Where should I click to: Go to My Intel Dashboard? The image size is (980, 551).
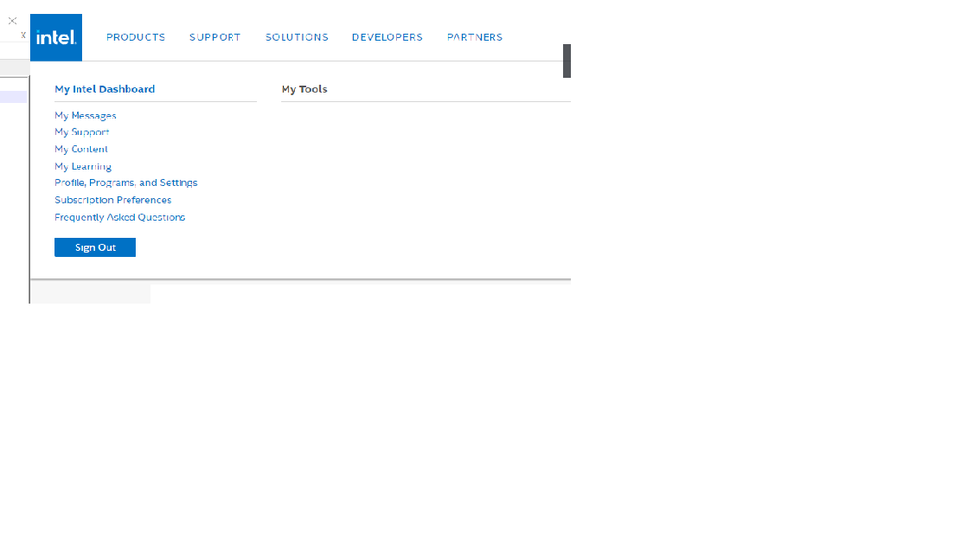tap(104, 89)
